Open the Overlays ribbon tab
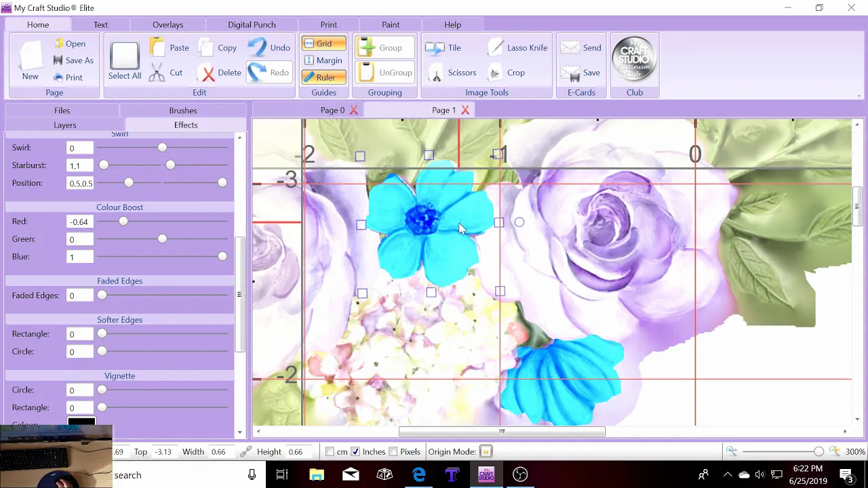This screenshot has width=868, height=488. pos(167,24)
